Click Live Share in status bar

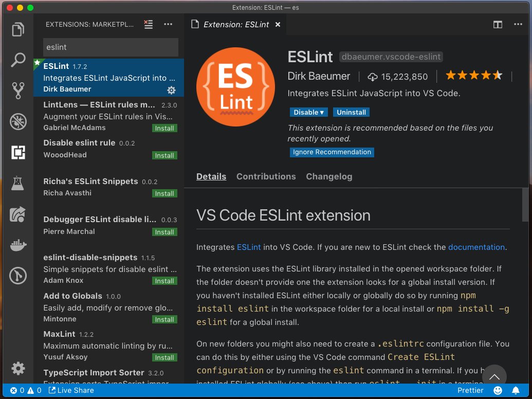tap(71, 390)
